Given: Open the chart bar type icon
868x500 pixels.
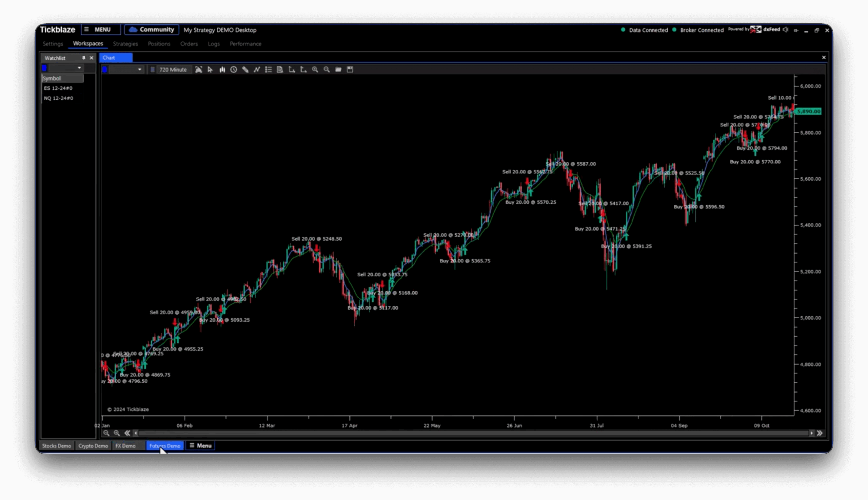Looking at the screenshot, I should tap(222, 70).
